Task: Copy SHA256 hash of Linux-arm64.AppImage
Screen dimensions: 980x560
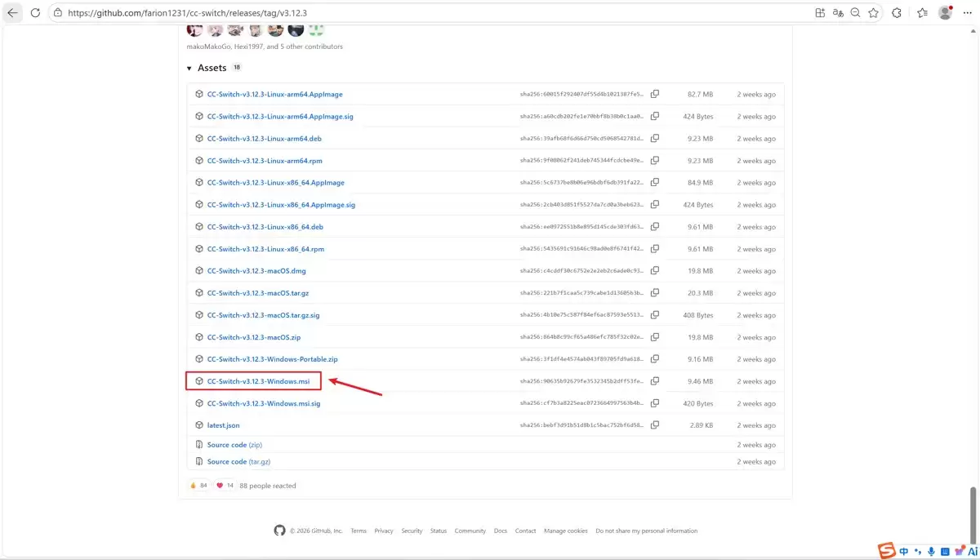Action: [654, 94]
